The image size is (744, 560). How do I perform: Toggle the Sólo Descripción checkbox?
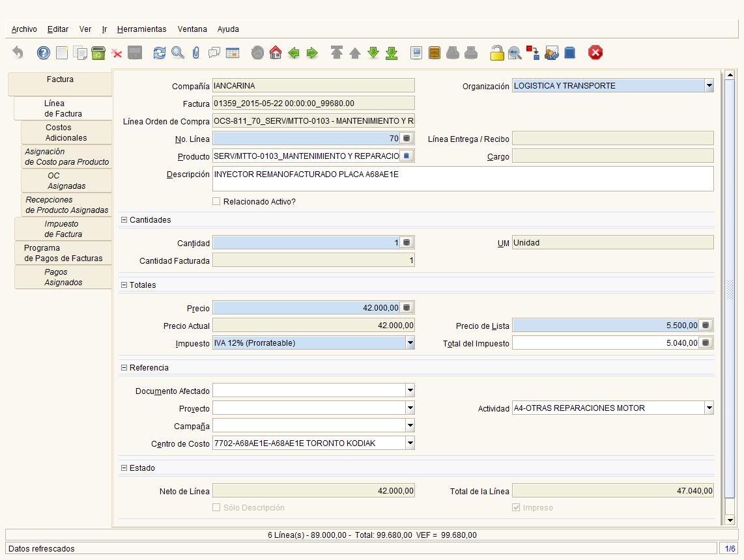pyautogui.click(x=216, y=507)
